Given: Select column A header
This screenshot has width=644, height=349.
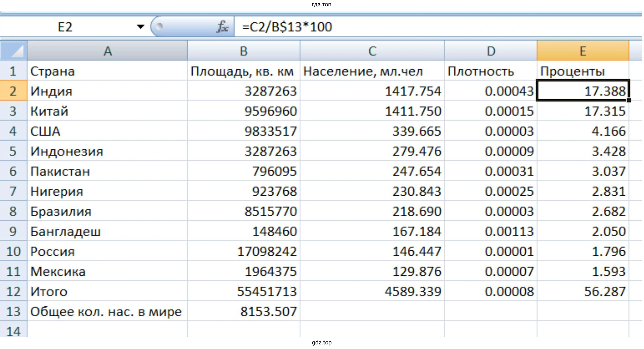Looking at the screenshot, I should tap(107, 51).
